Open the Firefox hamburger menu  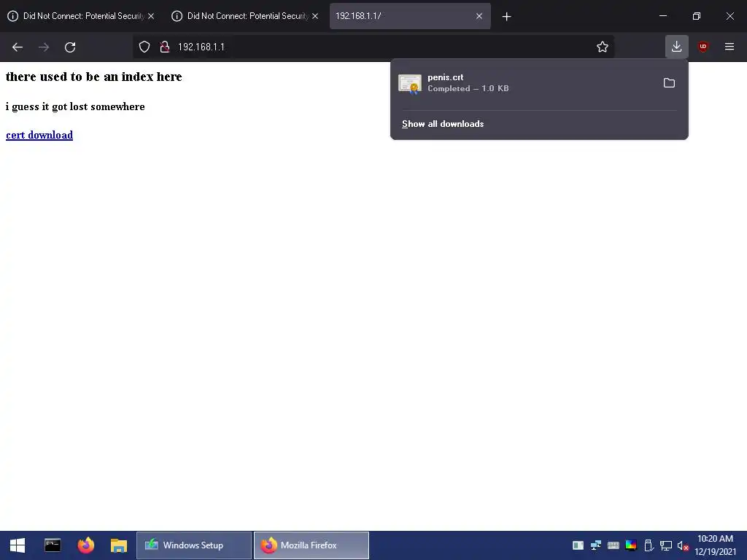[729, 47]
